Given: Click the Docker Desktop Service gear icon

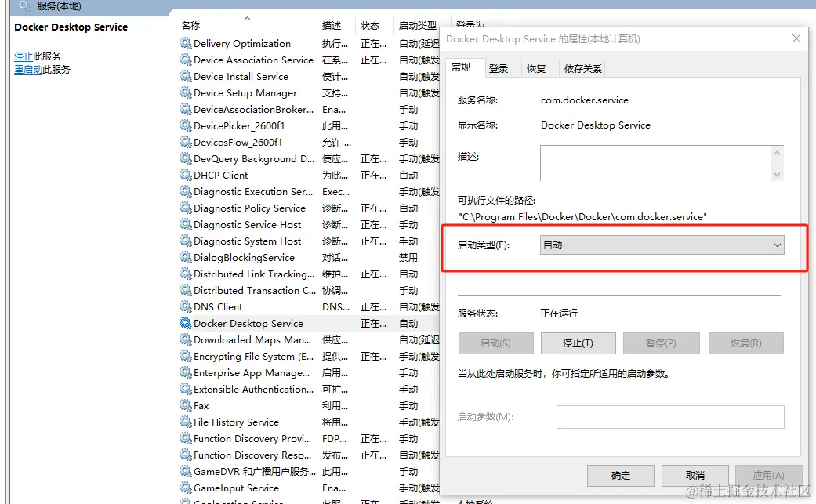Looking at the screenshot, I should click(x=185, y=323).
